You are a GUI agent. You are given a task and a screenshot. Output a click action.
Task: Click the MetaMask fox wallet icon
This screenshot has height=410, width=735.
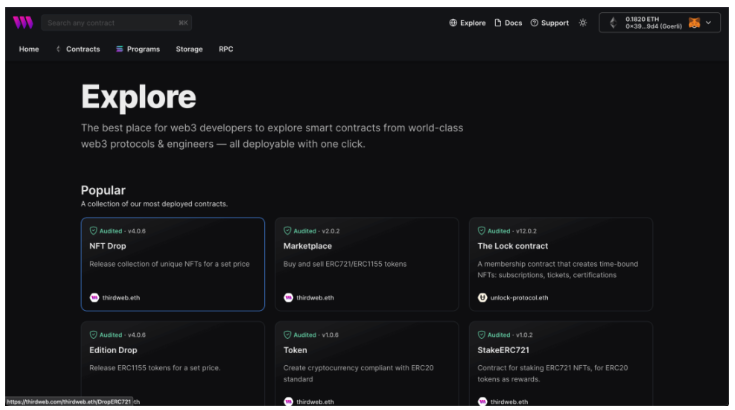(694, 22)
